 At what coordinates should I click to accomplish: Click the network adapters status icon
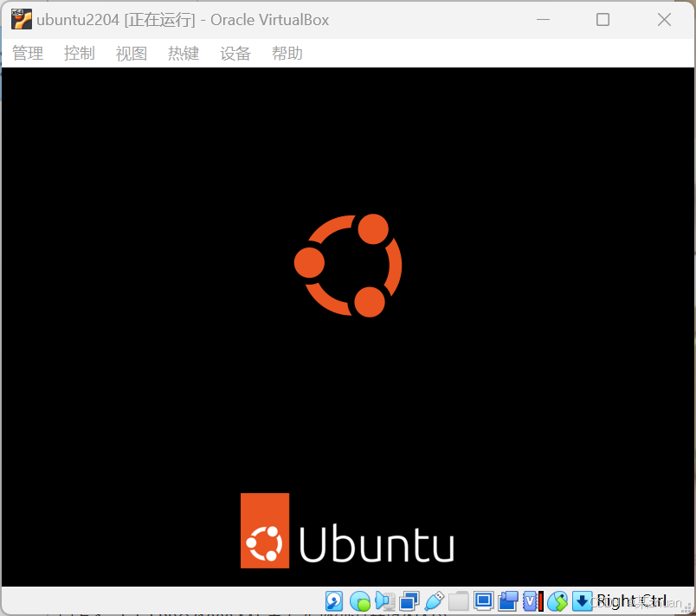[409, 602]
